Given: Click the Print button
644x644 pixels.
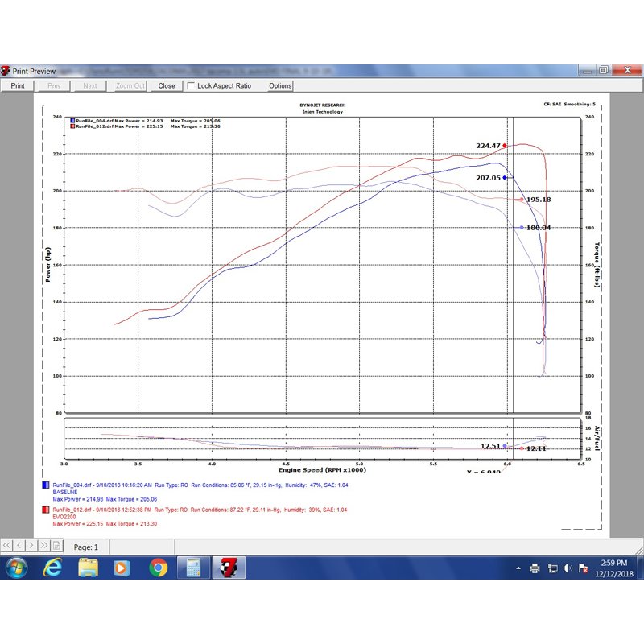Looking at the screenshot, I should tap(18, 85).
